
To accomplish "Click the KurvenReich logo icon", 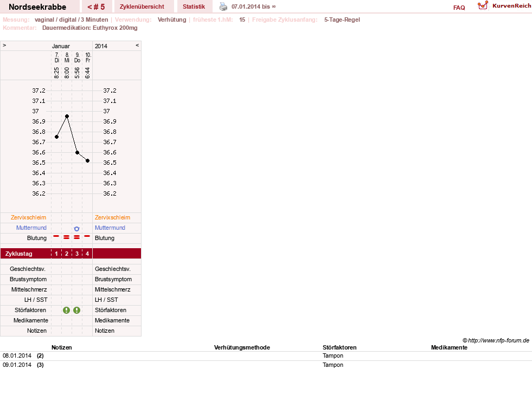I will (483, 5).
